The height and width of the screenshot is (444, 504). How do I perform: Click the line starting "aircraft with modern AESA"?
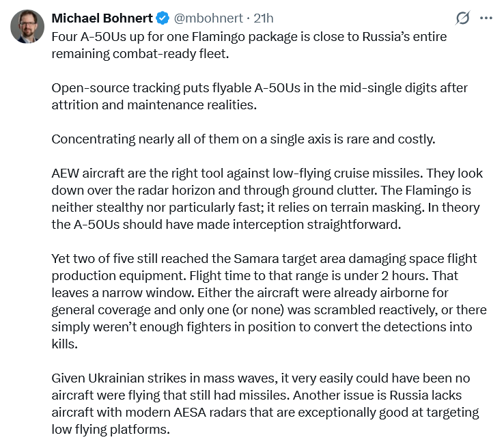[x=265, y=412]
